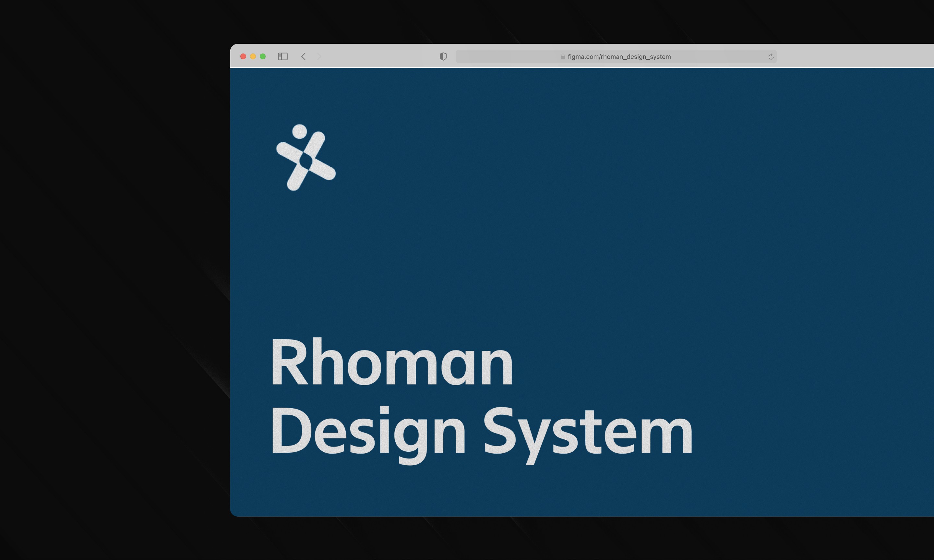This screenshot has width=934, height=560.
Task: Go back with the left chevron
Action: 304,57
